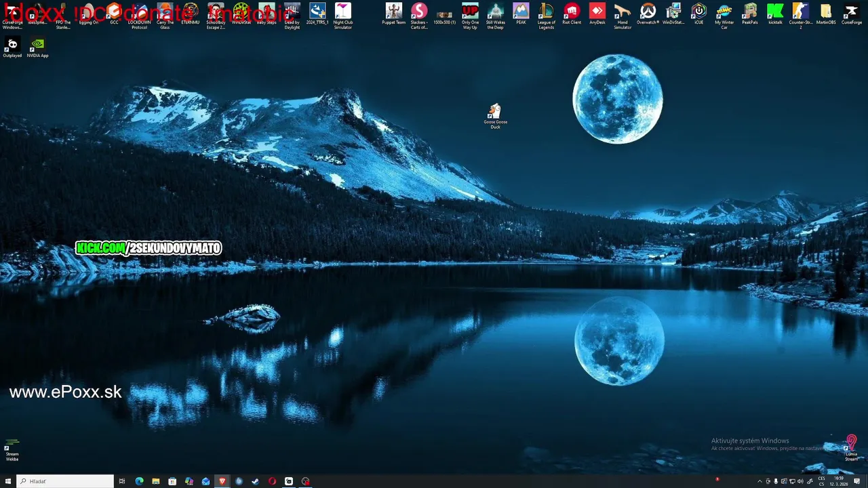
Task: Open the MartinOBS folder
Action: pos(826,14)
